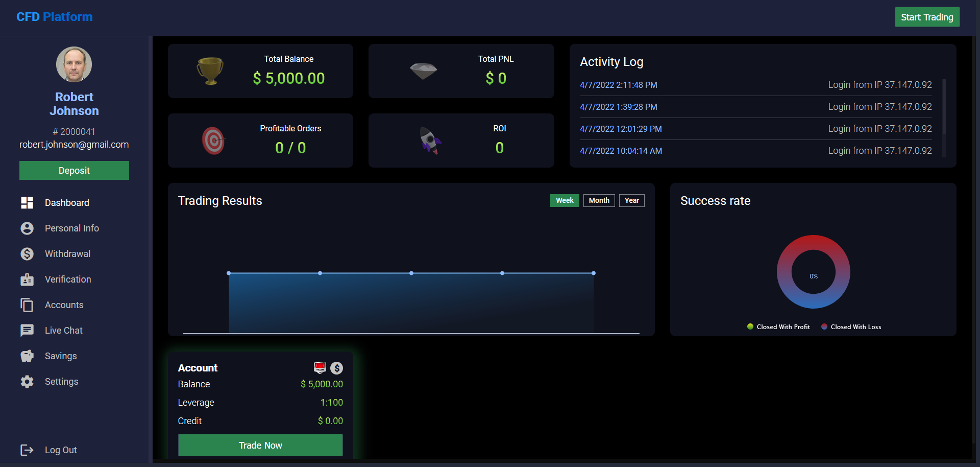Click the Withdrawal dollar coin icon
Screen dimensions: 980x467
point(27,254)
